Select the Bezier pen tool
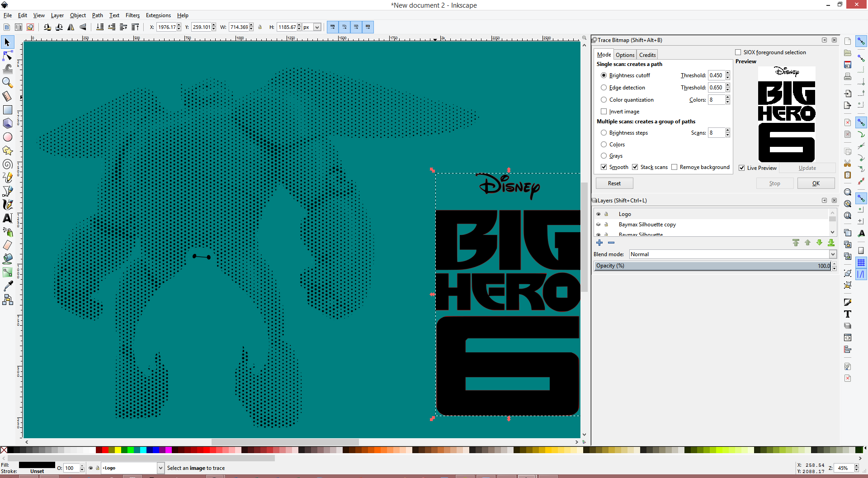Screen dimensions: 868x478 (8, 191)
